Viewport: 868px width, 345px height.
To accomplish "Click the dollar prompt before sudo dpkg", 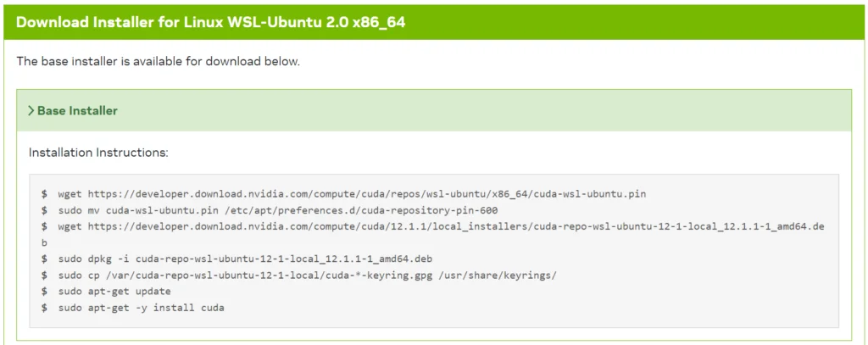I will tap(44, 259).
